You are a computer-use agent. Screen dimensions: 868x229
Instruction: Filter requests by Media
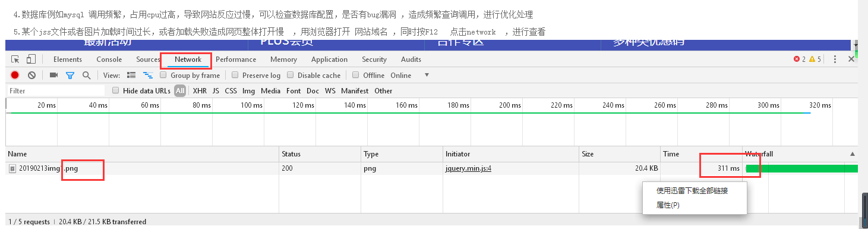point(270,91)
